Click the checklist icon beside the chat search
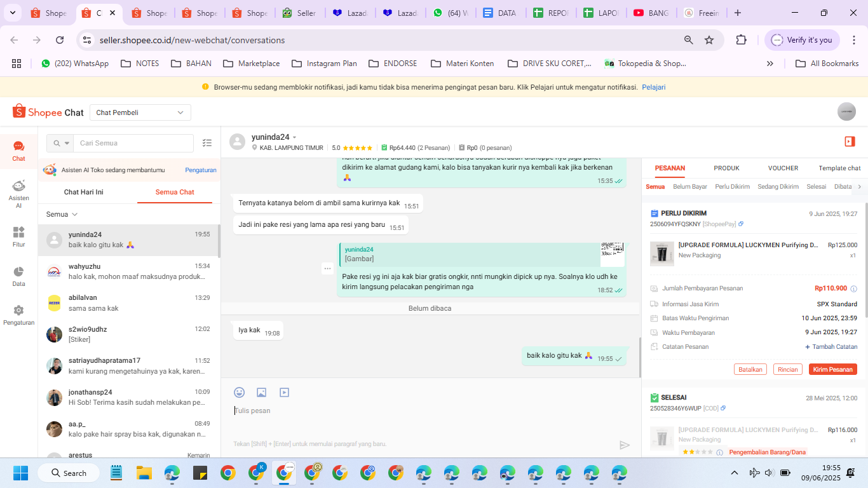Screen dimensions: 868x488 [x=207, y=143]
